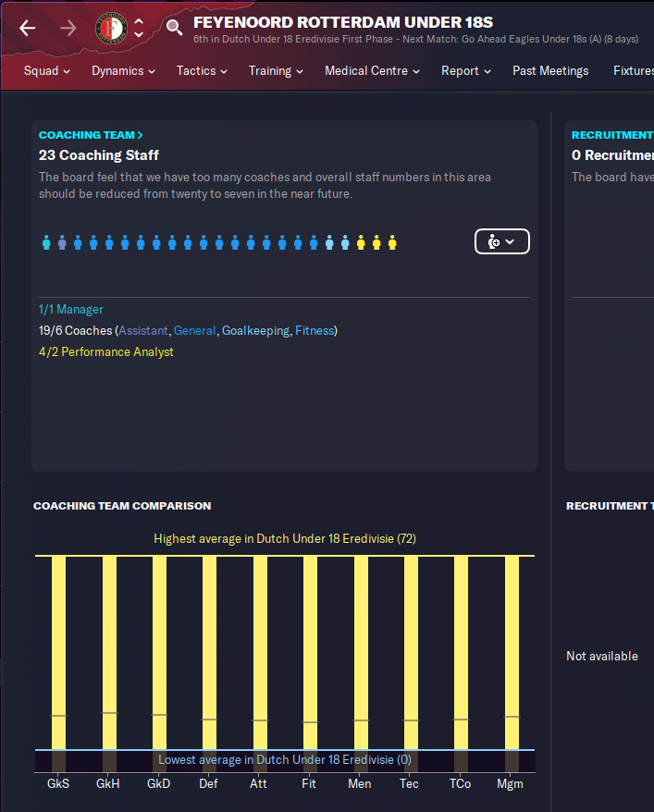Click the teal manager staff icon
654x812 pixels.
pyautogui.click(x=46, y=242)
